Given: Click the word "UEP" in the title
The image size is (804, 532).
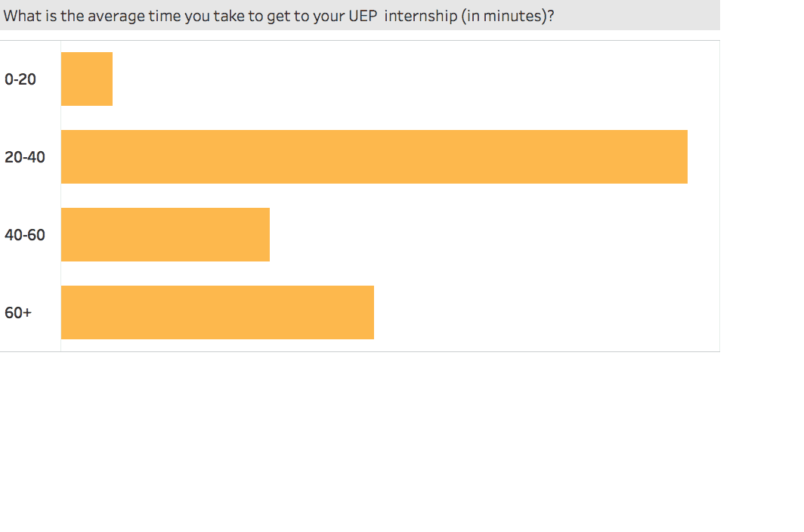Looking at the screenshot, I should (360, 16).
